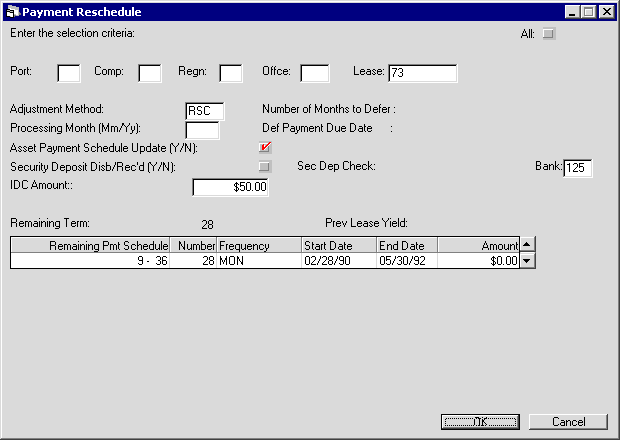Click into the Comp input field
Image resolution: width=620 pixels, height=440 pixels.
(x=150, y=73)
